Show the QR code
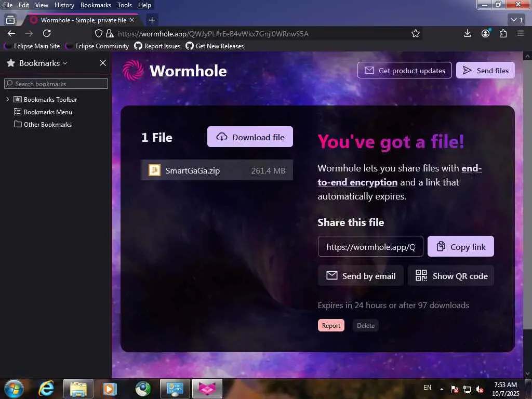The height and width of the screenshot is (399, 532). tap(451, 275)
